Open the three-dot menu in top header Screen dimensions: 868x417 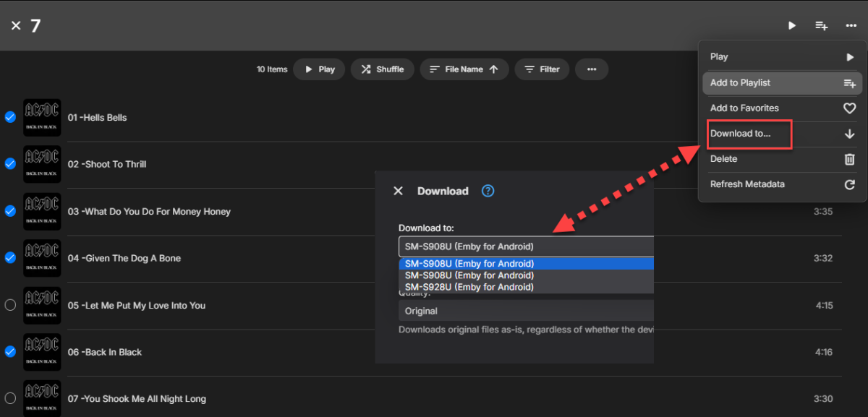[x=851, y=25]
